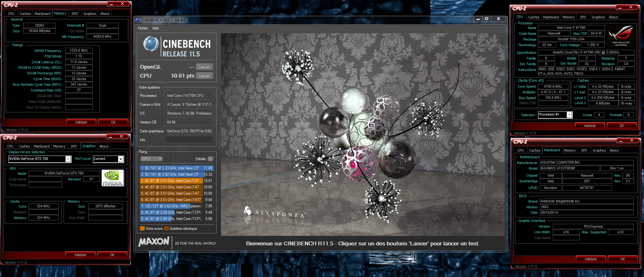
Task: Select ranking row 3 with score 10.01
Action: click(177, 181)
